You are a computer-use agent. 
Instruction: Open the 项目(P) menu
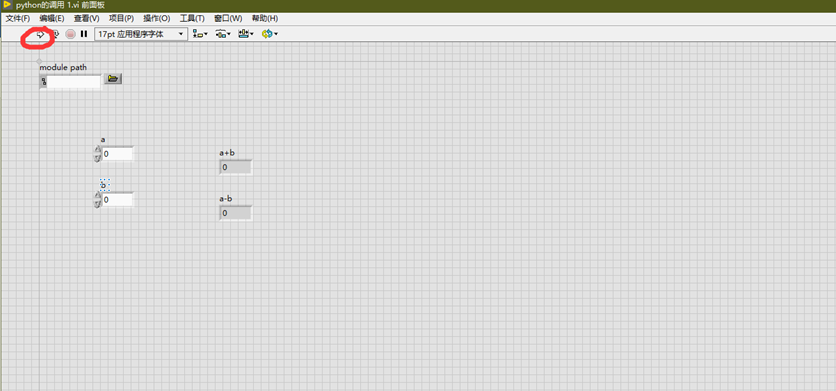pos(122,19)
